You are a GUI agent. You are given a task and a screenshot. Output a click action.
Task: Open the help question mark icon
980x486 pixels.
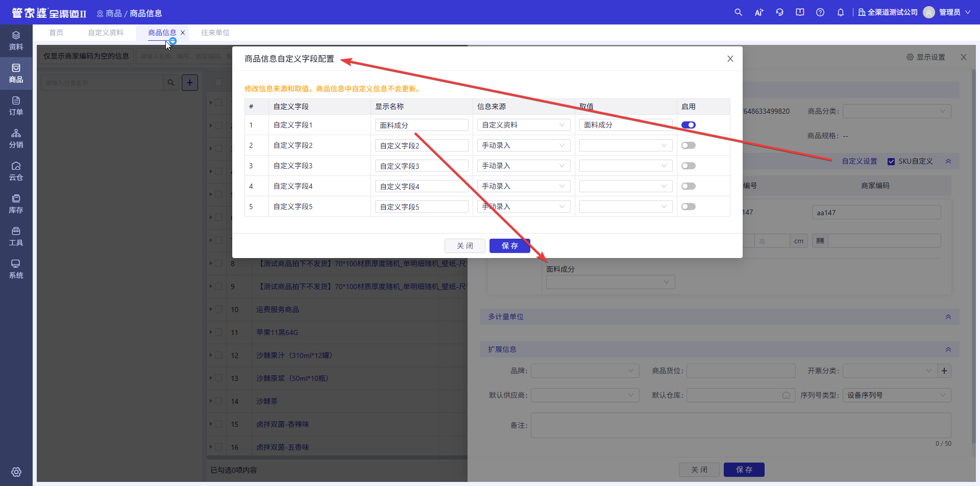click(x=820, y=12)
